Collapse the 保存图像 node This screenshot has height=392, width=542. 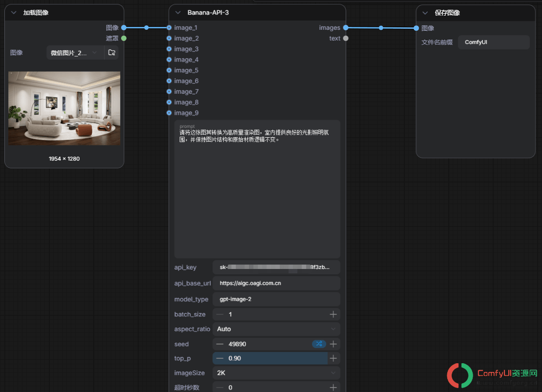tap(425, 13)
